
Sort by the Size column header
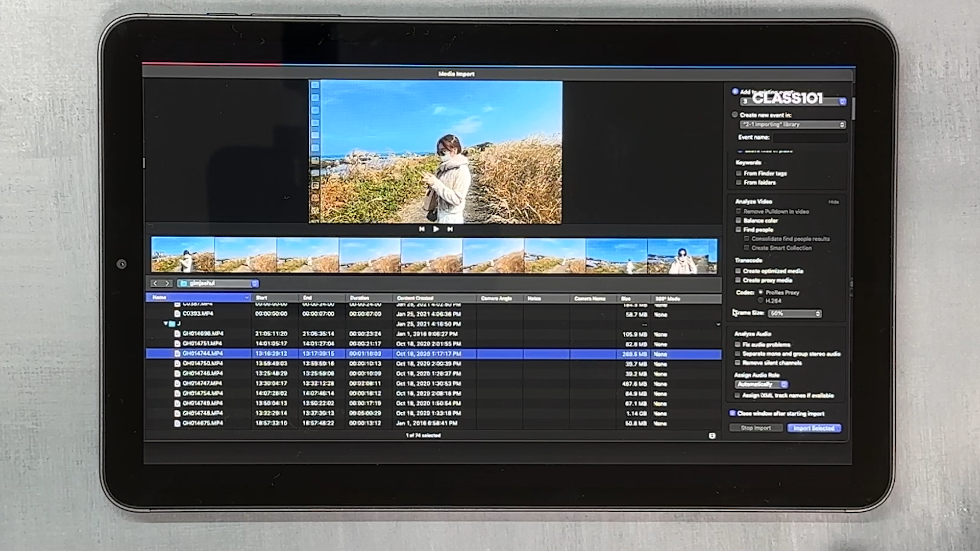[x=626, y=298]
